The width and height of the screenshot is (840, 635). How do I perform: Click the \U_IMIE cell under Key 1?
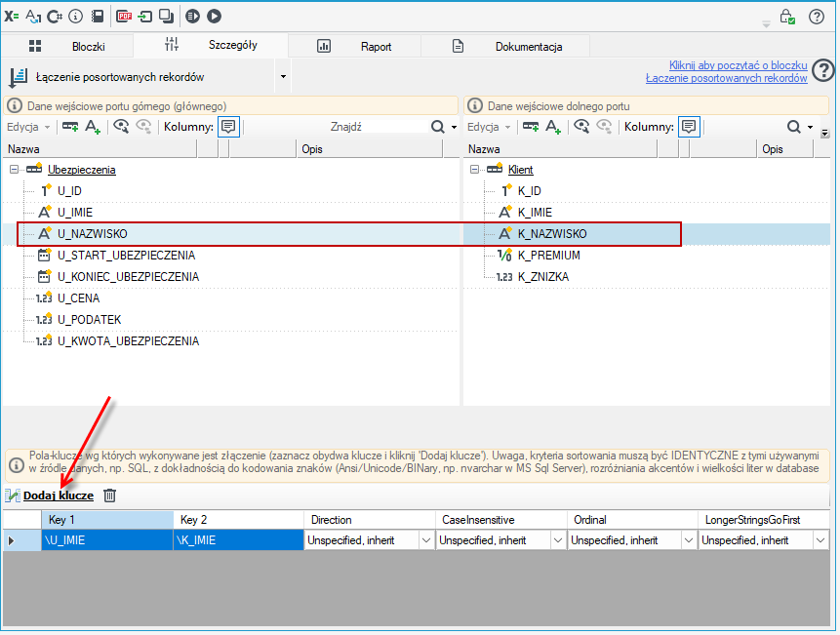(x=107, y=540)
